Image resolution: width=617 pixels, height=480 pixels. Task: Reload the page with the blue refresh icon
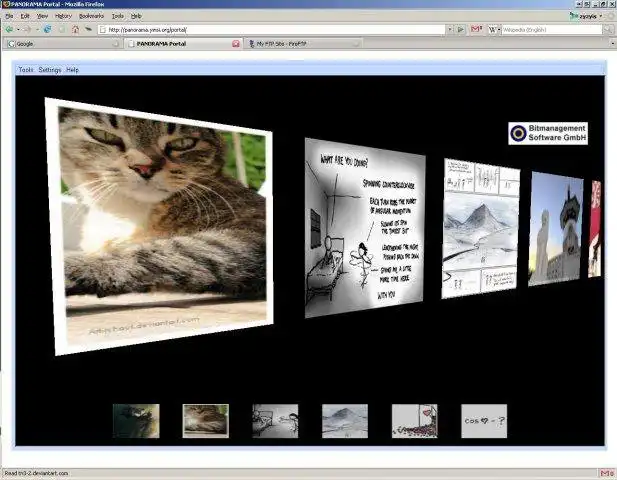click(47, 30)
